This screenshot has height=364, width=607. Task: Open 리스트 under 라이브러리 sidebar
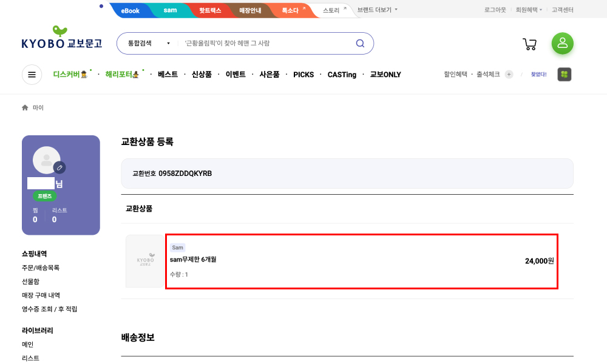(x=30, y=358)
